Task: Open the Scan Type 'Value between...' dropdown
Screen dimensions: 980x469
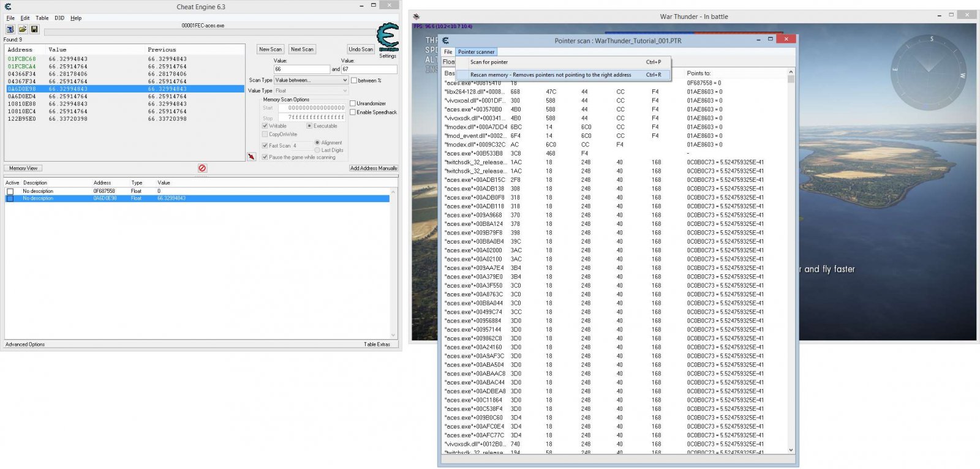Action: pos(311,80)
